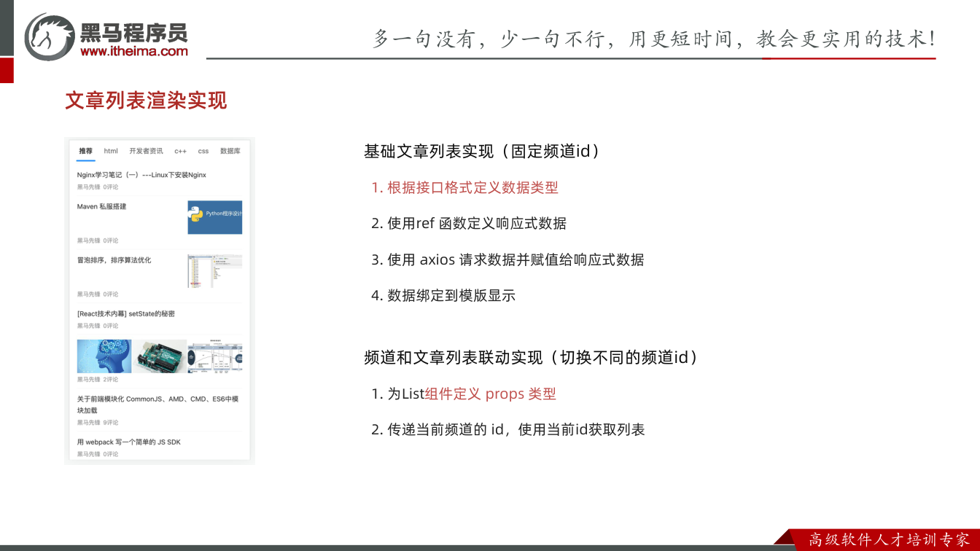Select step 根据接口格式定义数据类型
The width and height of the screenshot is (980, 551).
[464, 187]
